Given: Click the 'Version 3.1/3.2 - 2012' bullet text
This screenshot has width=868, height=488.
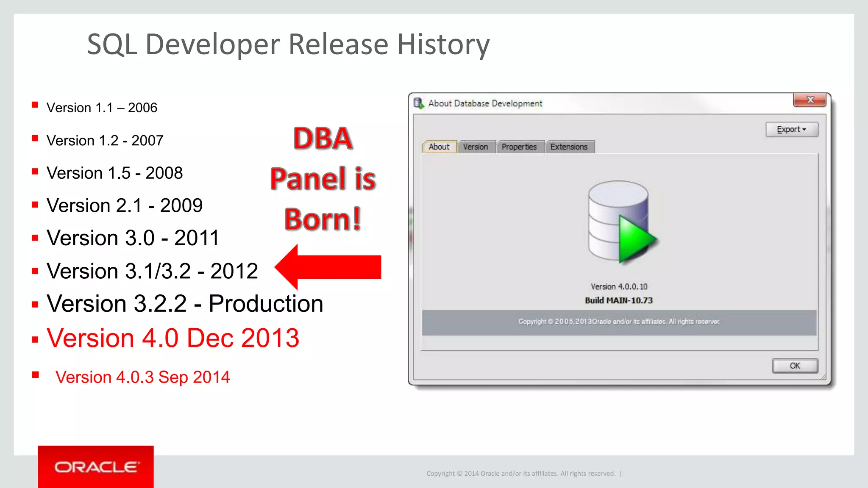Looking at the screenshot, I should coord(152,271).
